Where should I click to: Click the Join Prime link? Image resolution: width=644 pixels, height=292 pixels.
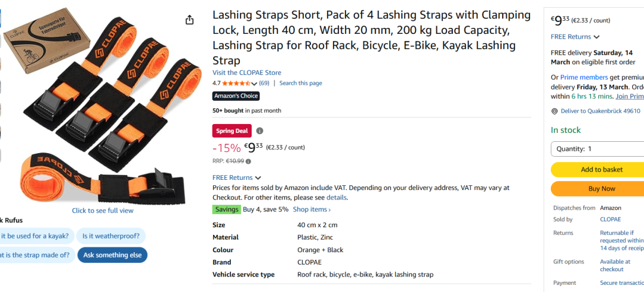[629, 96]
